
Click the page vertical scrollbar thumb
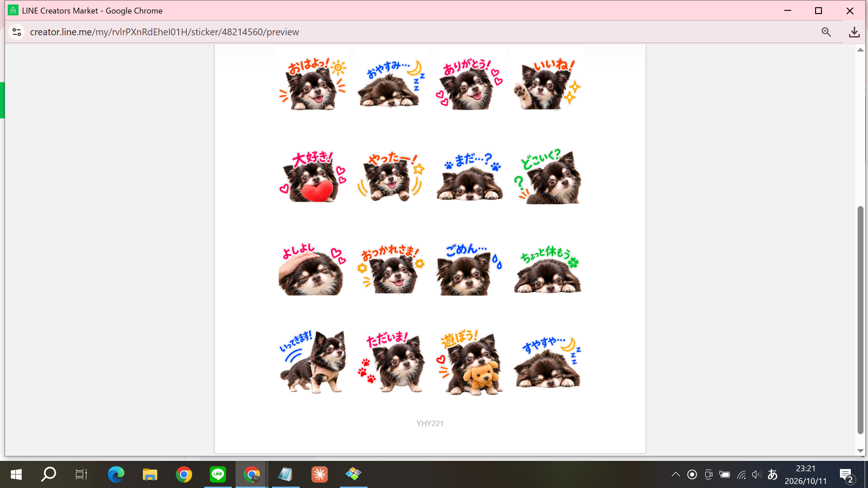860,320
